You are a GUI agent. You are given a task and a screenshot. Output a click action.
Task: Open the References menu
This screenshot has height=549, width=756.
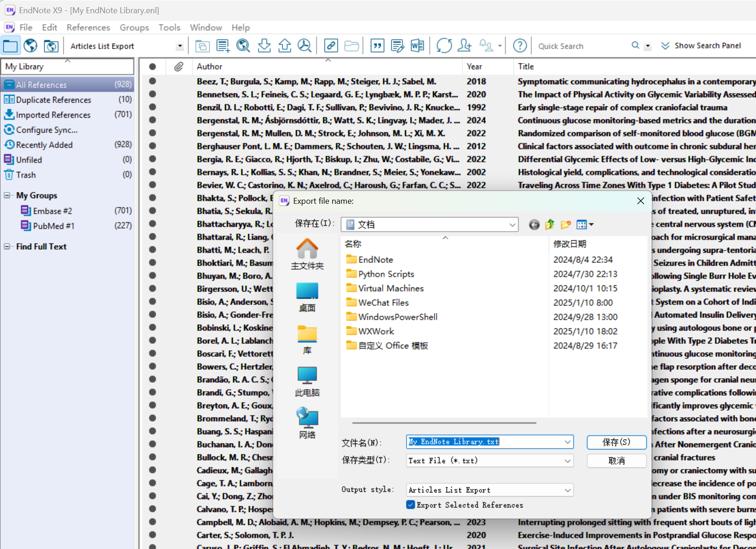coord(88,27)
